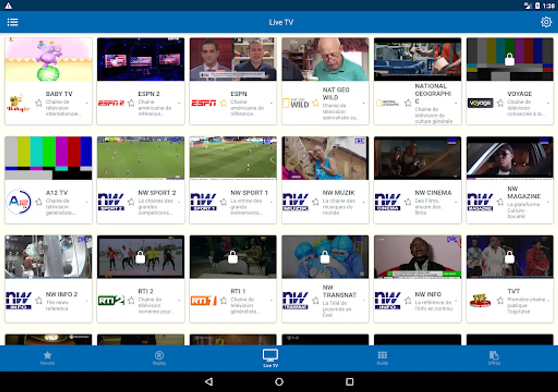Open the NW Sport 1 football thumbnail
This screenshot has height=392, width=558.
(x=233, y=158)
